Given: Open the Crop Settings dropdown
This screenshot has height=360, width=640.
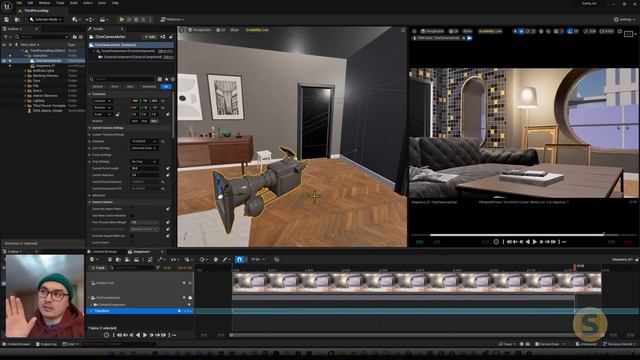Looking at the screenshot, I should coord(144,162).
